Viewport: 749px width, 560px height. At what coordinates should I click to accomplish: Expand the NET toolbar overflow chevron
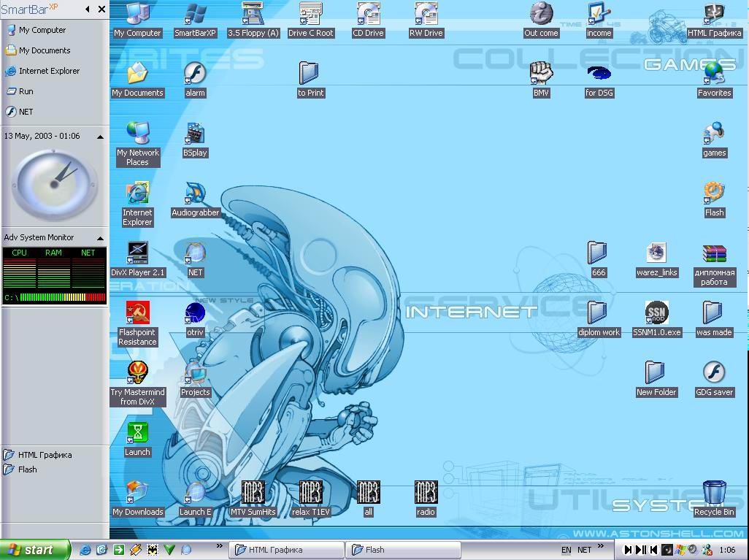(601, 545)
